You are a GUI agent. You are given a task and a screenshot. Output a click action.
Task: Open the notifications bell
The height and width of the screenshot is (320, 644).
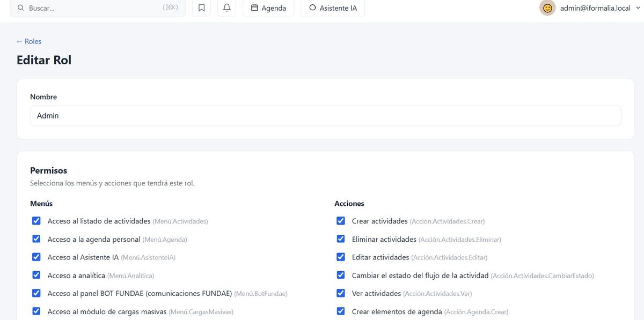coord(226,8)
